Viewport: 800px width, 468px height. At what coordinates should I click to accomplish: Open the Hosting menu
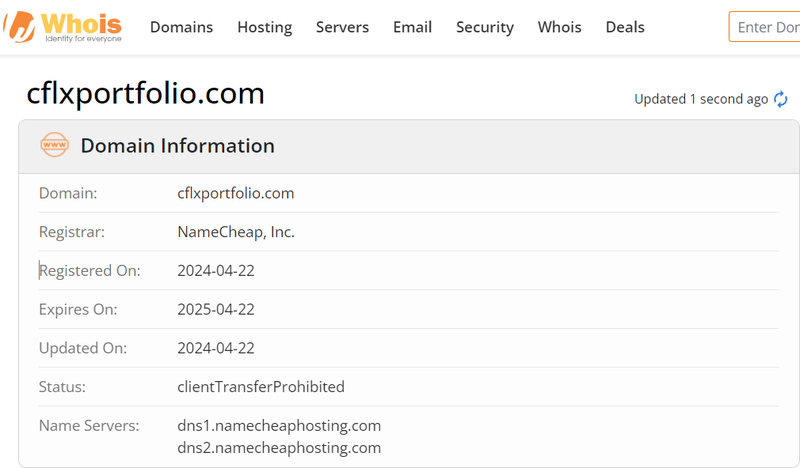265,27
